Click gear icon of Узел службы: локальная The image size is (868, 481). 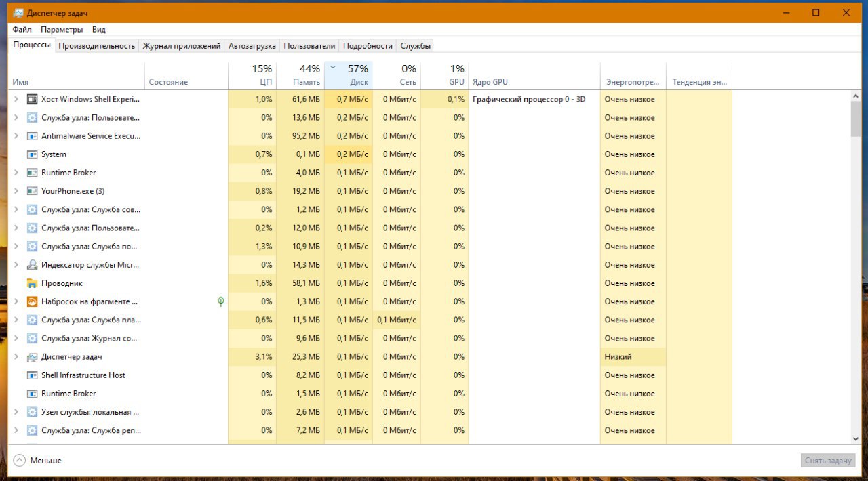point(32,412)
